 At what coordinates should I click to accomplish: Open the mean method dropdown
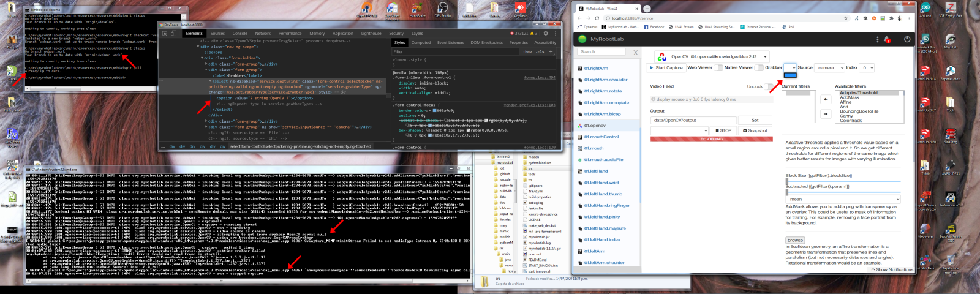pyautogui.click(x=843, y=199)
